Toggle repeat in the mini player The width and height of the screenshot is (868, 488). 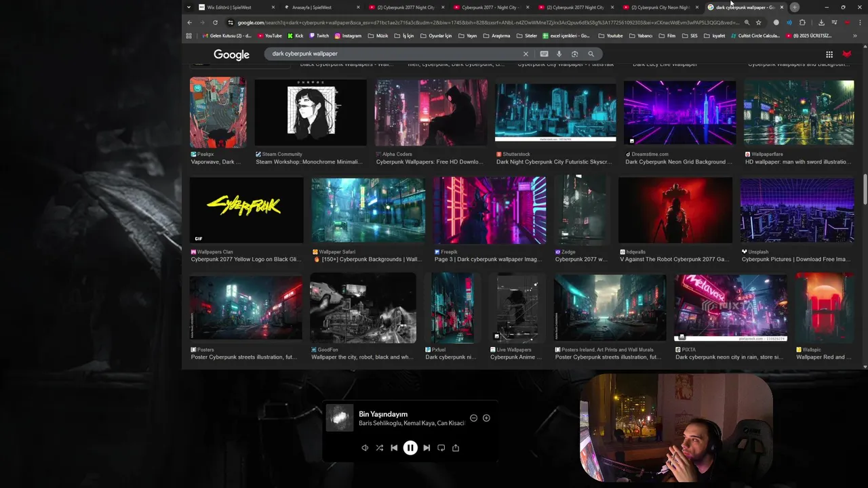coord(441,447)
